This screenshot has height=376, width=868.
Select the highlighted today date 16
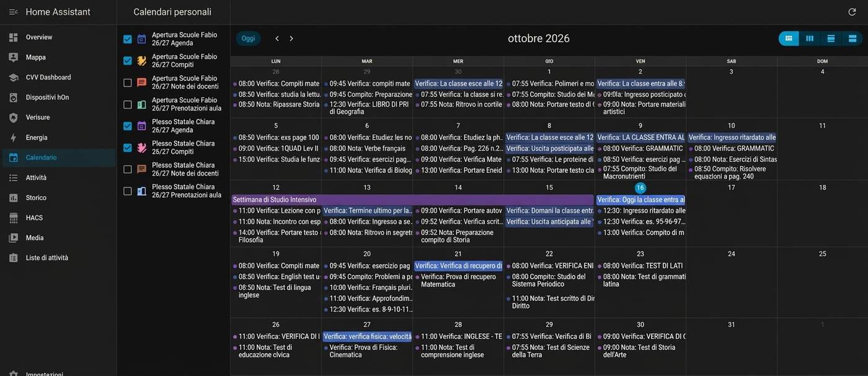640,188
